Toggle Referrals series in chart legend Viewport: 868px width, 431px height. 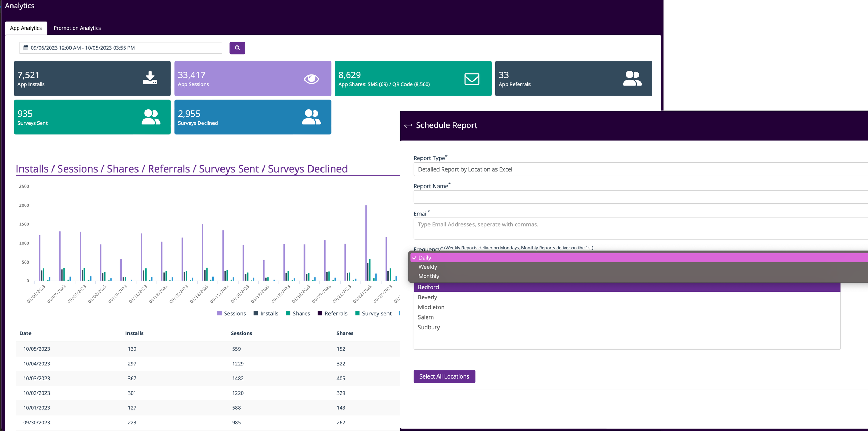(x=332, y=313)
